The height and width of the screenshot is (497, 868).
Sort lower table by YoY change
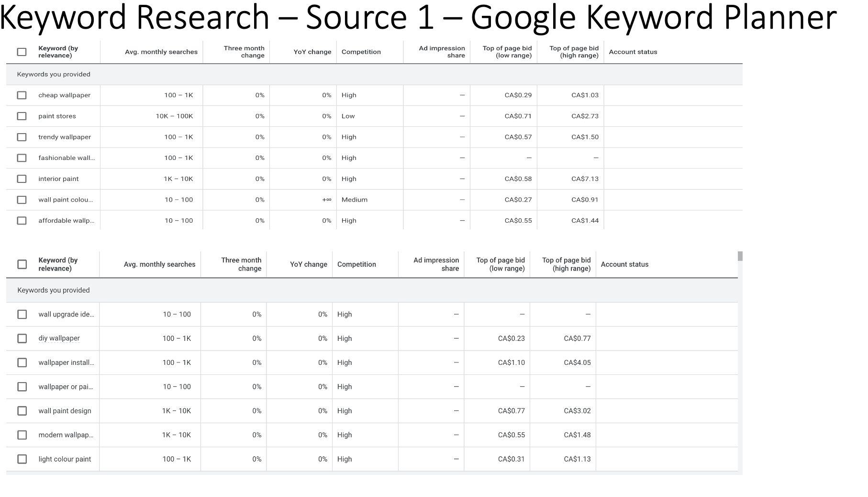coord(309,264)
